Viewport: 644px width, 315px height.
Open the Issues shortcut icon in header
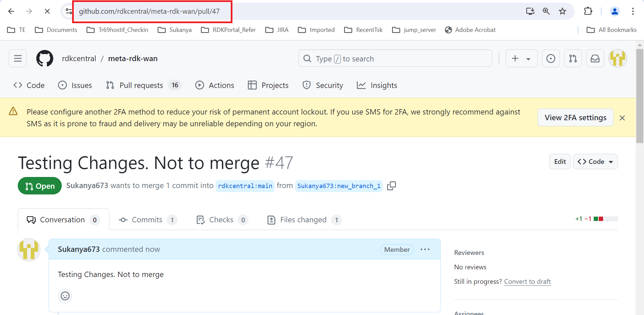click(551, 58)
